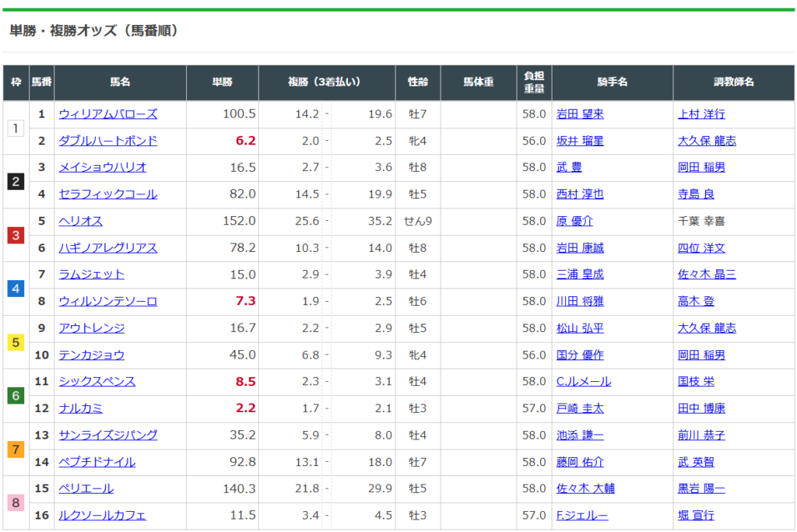Open trainer 上村 洋行 page
The image size is (797, 532).
click(701, 114)
